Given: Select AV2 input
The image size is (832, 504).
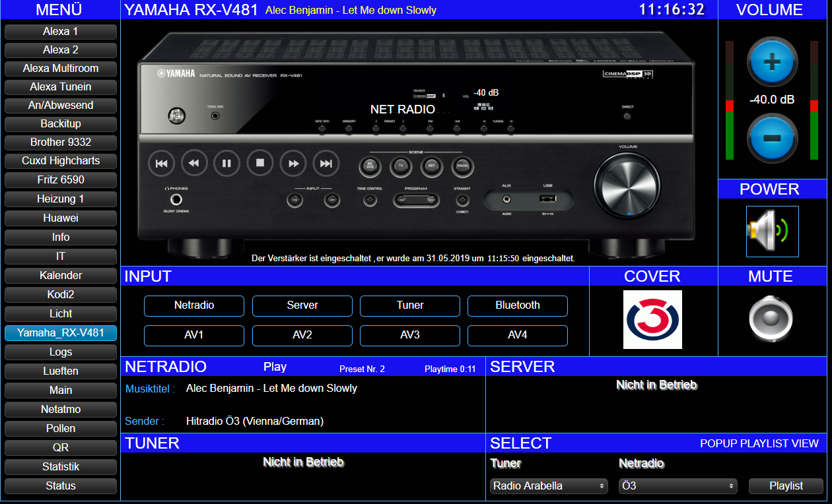Looking at the screenshot, I should tap(302, 335).
